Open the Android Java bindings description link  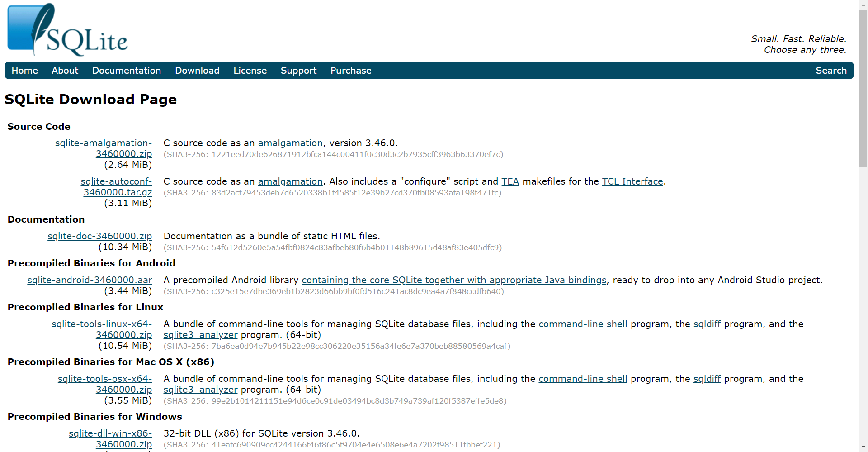coord(454,280)
